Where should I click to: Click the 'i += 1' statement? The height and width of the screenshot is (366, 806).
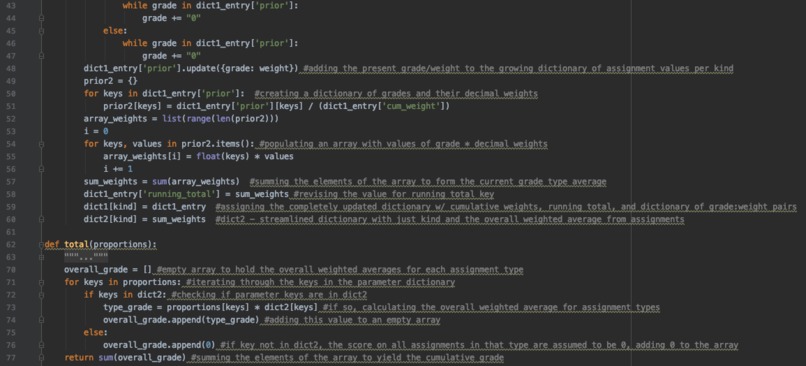pos(118,169)
